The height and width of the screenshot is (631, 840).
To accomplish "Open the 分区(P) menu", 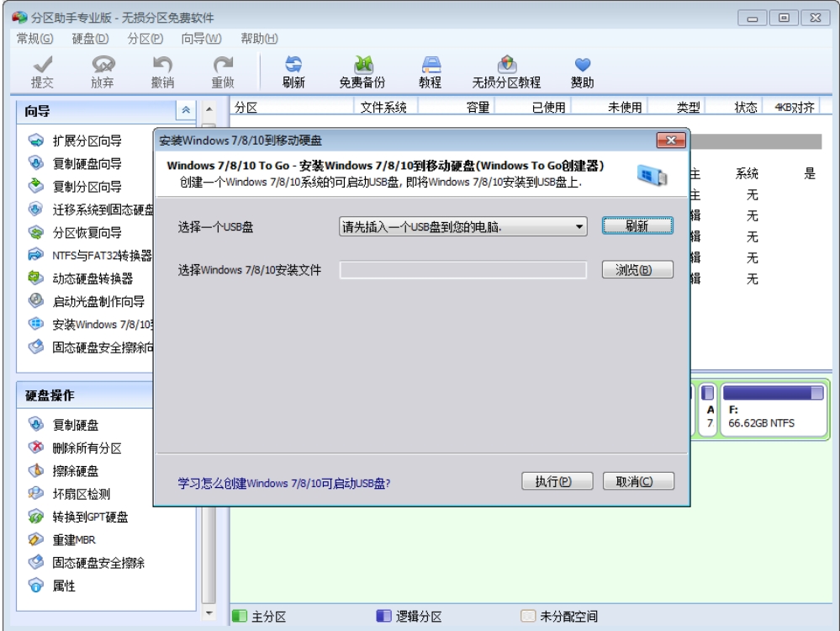I will point(145,39).
